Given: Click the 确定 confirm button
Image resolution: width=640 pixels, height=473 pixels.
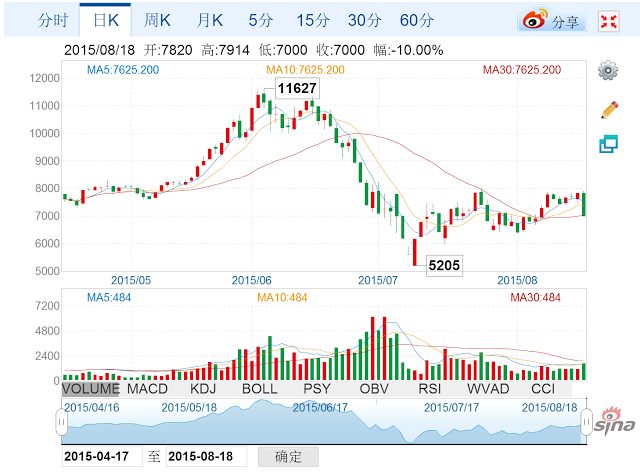Looking at the screenshot, I should click(288, 456).
